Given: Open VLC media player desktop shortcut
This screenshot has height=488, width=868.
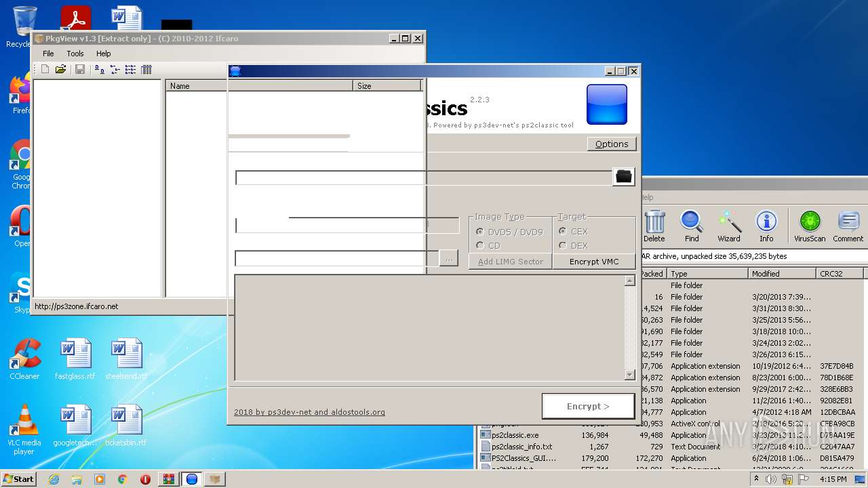Looking at the screenshot, I should [x=24, y=430].
